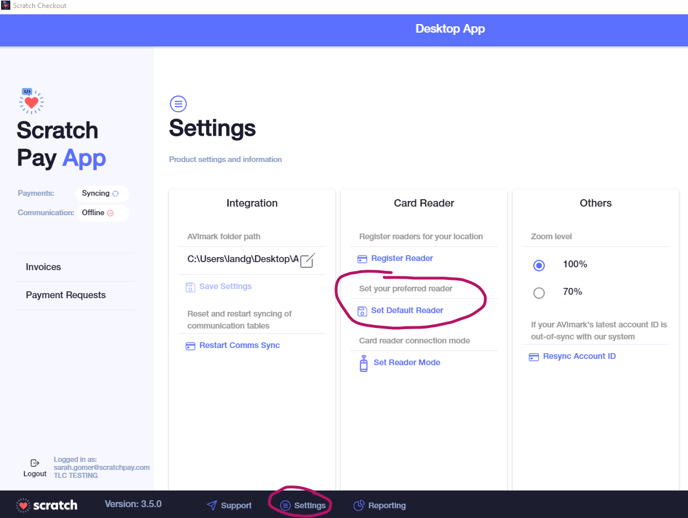688x518 pixels.
Task: Click the Reporting pie chart icon
Action: click(x=359, y=505)
